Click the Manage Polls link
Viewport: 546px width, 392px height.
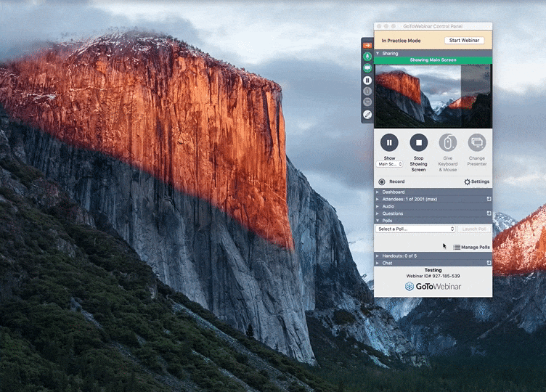[472, 247]
